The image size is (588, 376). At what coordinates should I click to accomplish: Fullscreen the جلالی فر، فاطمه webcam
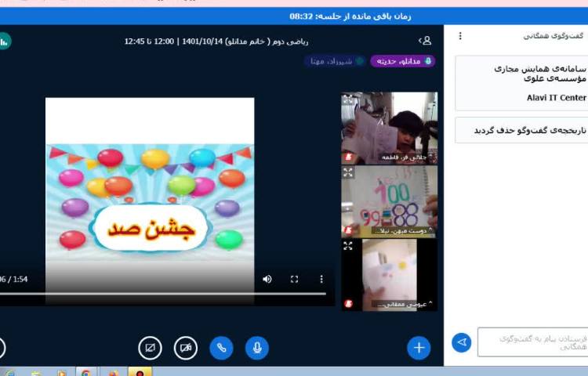(x=347, y=99)
